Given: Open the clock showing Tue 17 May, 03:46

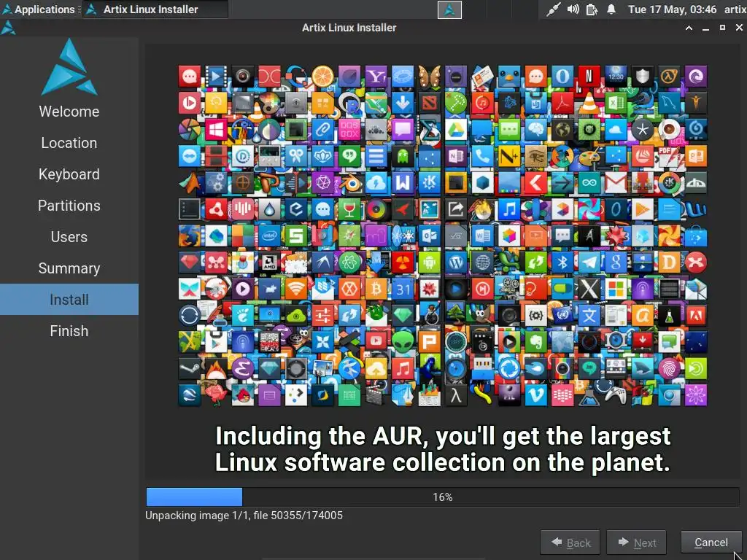Looking at the screenshot, I should coord(672,9).
